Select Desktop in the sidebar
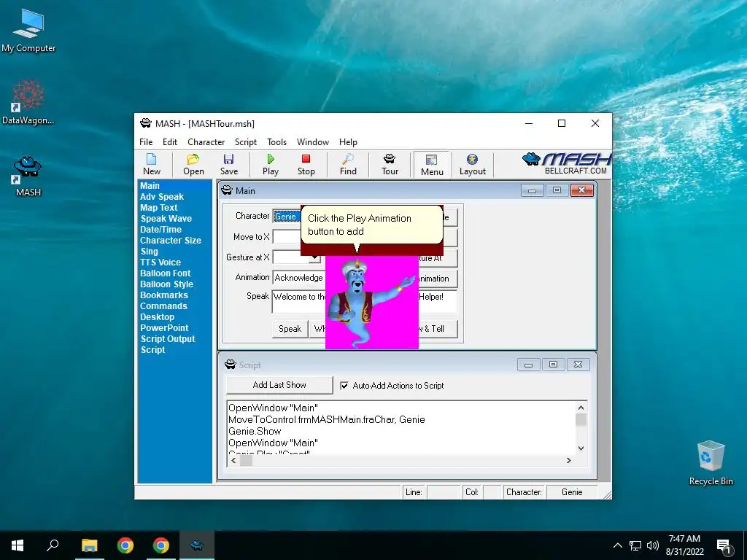Image resolution: width=747 pixels, height=560 pixels. pos(157,317)
